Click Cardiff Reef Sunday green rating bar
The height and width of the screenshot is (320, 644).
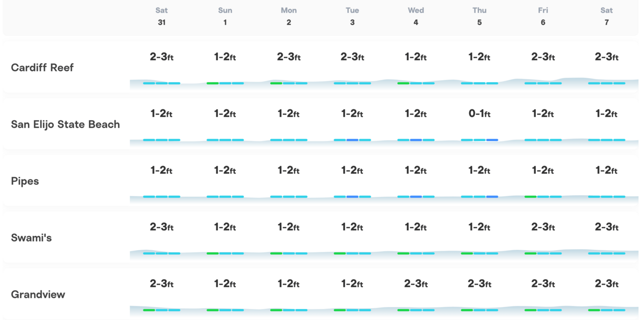click(x=213, y=83)
